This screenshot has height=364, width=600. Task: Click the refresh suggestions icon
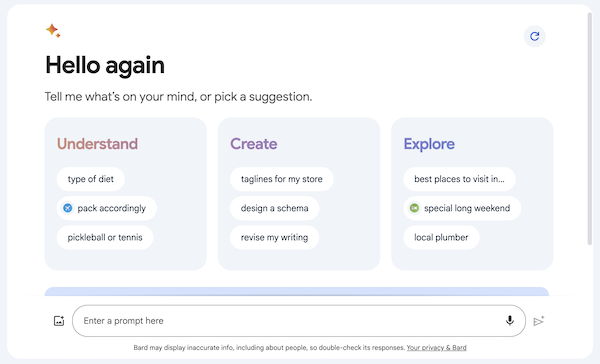(535, 36)
